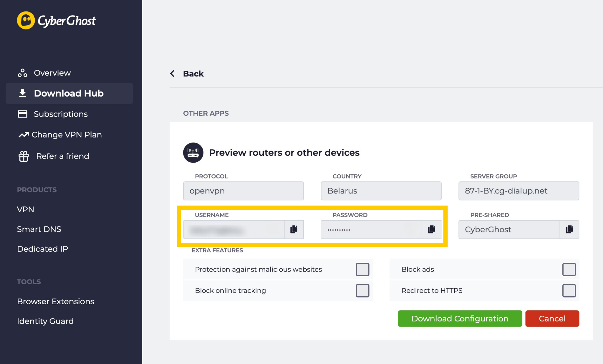Click the PASSWORD field label
Screen dimensions: 603x364
[350, 215]
